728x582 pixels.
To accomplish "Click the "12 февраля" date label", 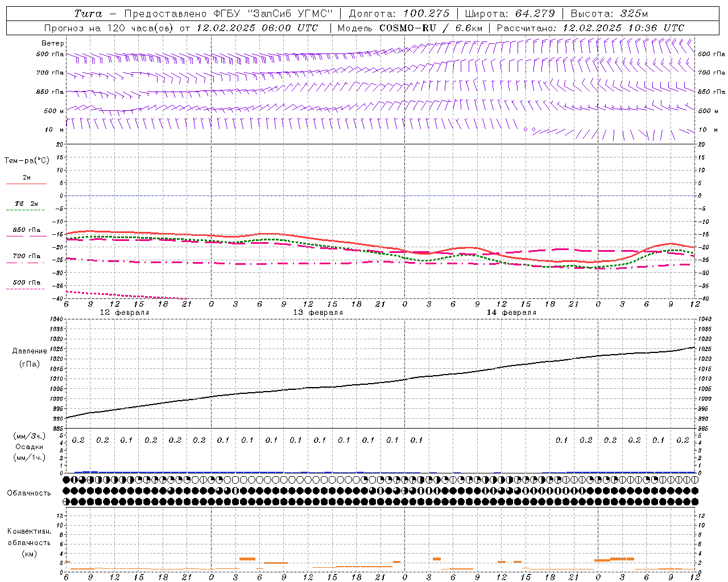I will (x=125, y=313).
